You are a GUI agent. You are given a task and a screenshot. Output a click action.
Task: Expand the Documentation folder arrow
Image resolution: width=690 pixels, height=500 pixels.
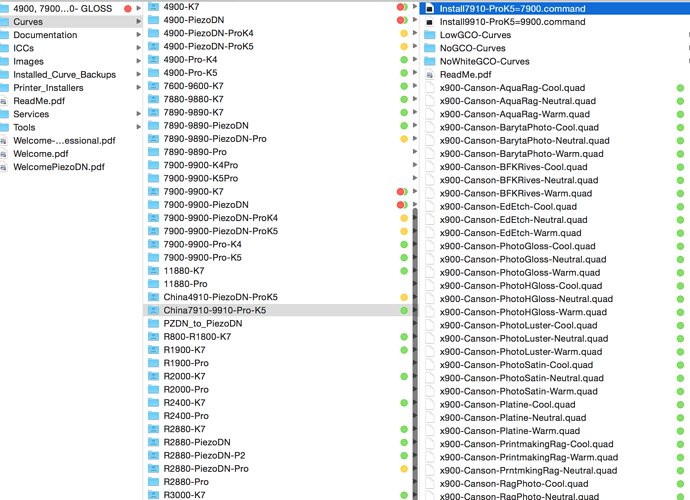coord(138,35)
